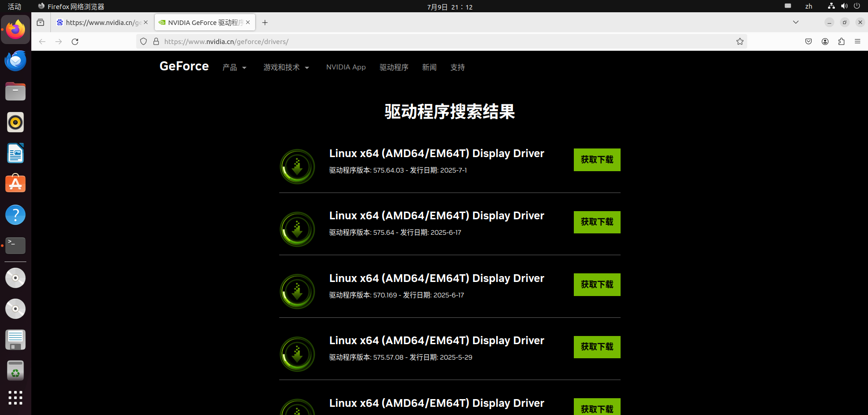Image resolution: width=868 pixels, height=415 pixels.
Task: Go forward to the next page
Action: (x=59, y=42)
